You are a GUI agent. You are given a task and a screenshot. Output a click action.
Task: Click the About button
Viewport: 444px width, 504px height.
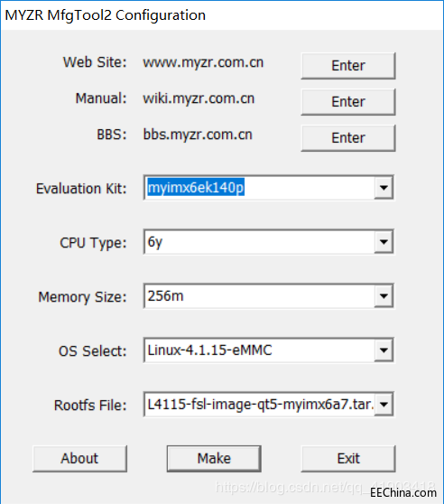tap(79, 458)
